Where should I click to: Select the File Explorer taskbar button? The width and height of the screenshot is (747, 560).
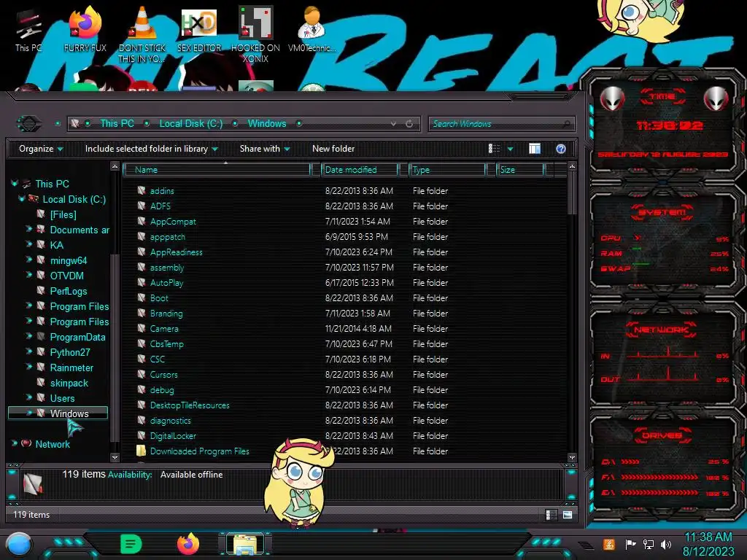[245, 544]
